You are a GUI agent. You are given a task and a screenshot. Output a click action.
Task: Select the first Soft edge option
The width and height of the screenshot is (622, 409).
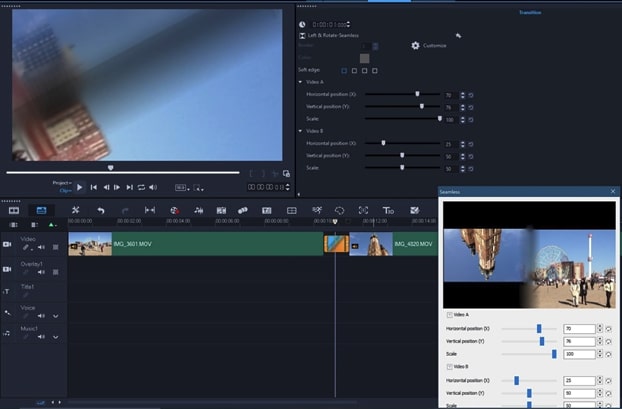pyautogui.click(x=344, y=71)
